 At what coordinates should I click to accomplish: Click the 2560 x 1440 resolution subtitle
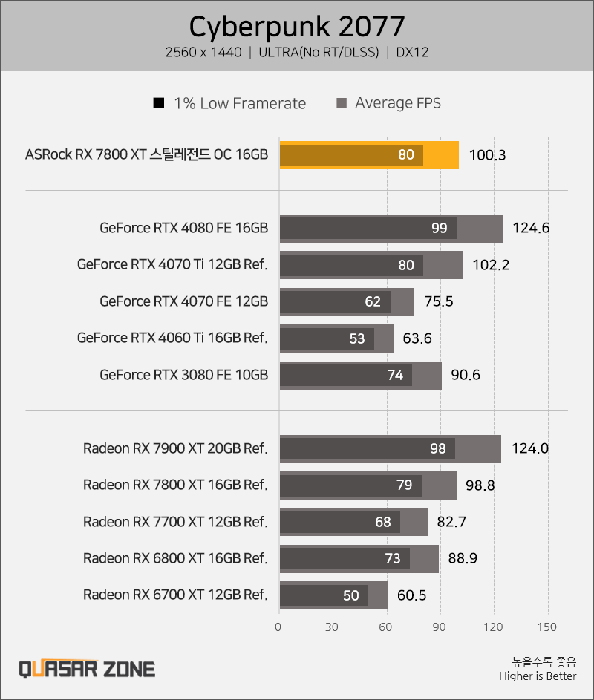[203, 52]
